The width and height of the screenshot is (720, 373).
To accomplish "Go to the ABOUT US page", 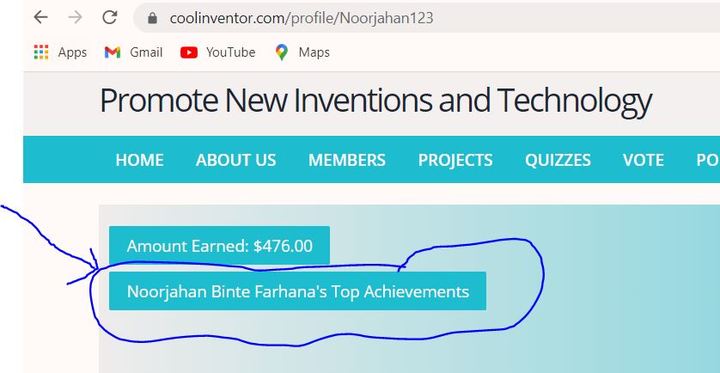I will (x=236, y=160).
